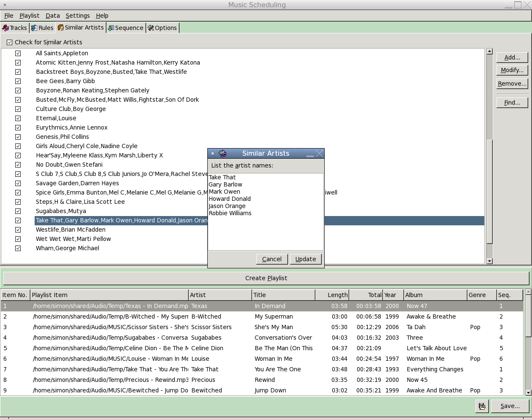Click the artist names text area in dialog
This screenshot has width=532, height=419.
pyautogui.click(x=266, y=212)
